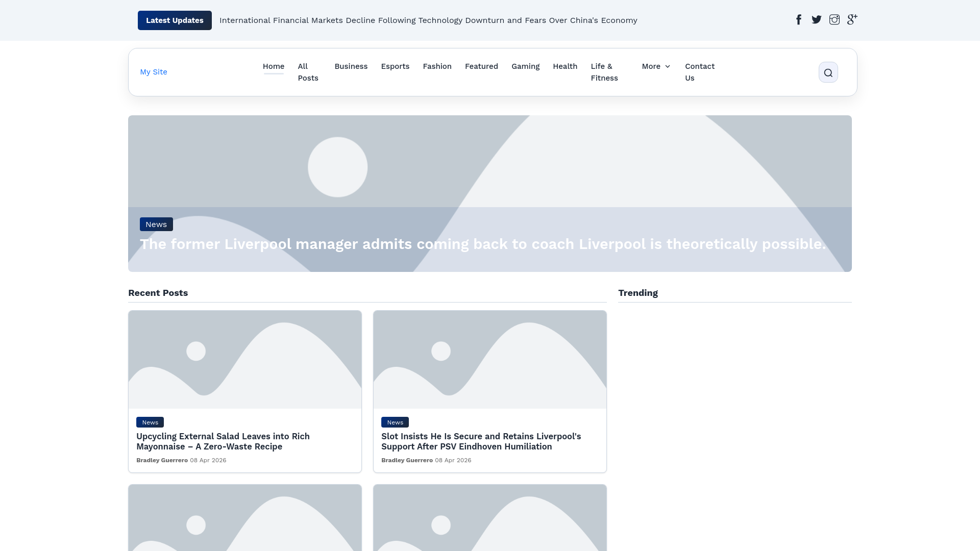Click the Latest Updates button
Viewport: 980px width, 551px height.
(175, 20)
